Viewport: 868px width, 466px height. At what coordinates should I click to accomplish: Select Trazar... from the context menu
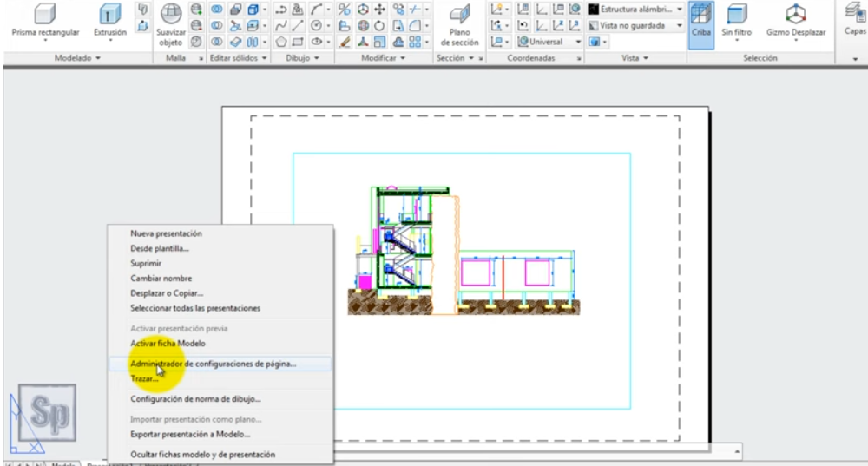144,378
